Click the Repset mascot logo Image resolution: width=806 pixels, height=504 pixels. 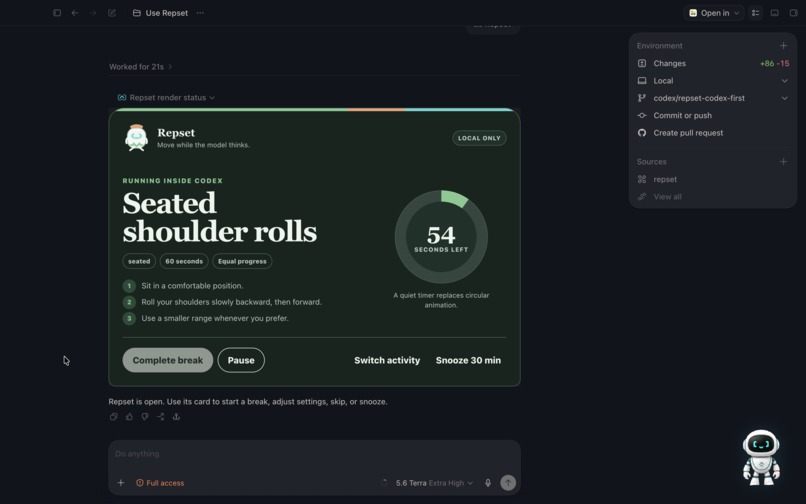[136, 138]
